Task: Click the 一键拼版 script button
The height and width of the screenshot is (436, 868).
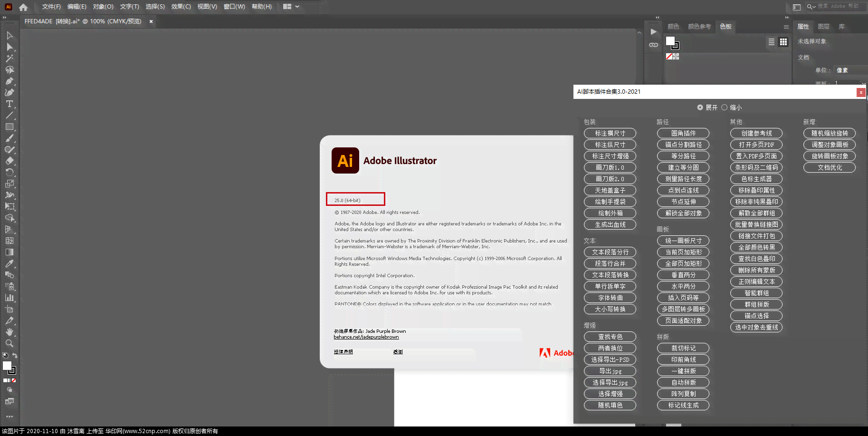Action: (683, 371)
